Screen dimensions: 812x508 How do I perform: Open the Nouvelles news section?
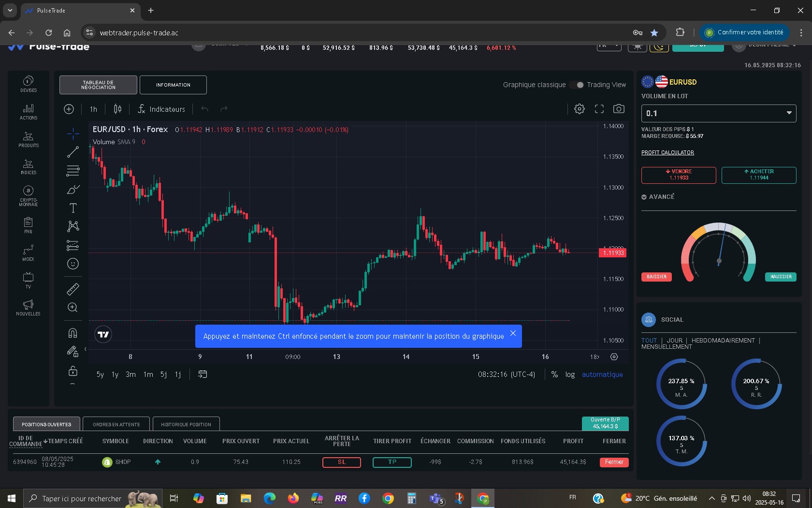click(29, 307)
